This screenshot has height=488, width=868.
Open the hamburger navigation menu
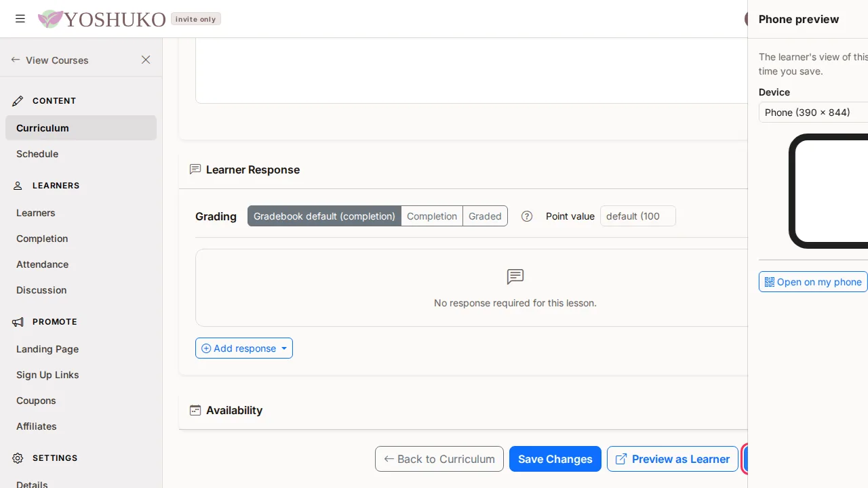click(x=20, y=19)
